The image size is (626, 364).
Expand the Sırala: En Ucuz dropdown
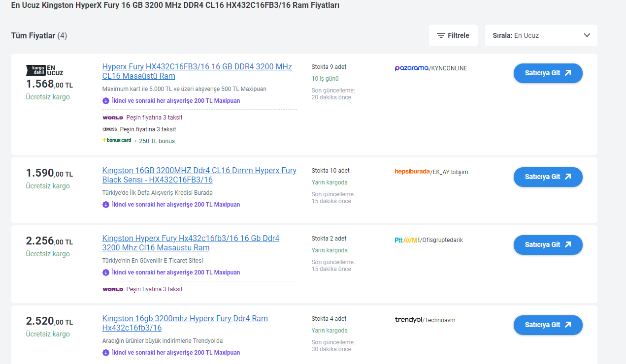(541, 35)
